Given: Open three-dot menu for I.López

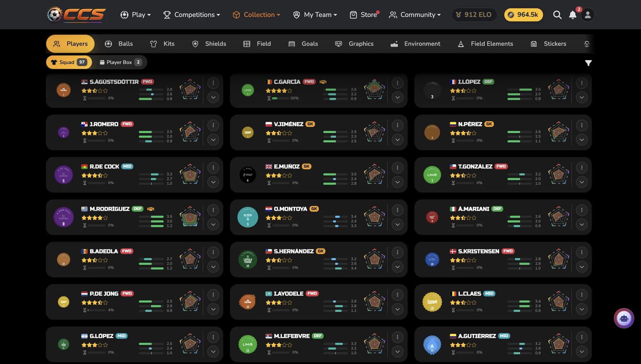Looking at the screenshot, I should pyautogui.click(x=582, y=83).
